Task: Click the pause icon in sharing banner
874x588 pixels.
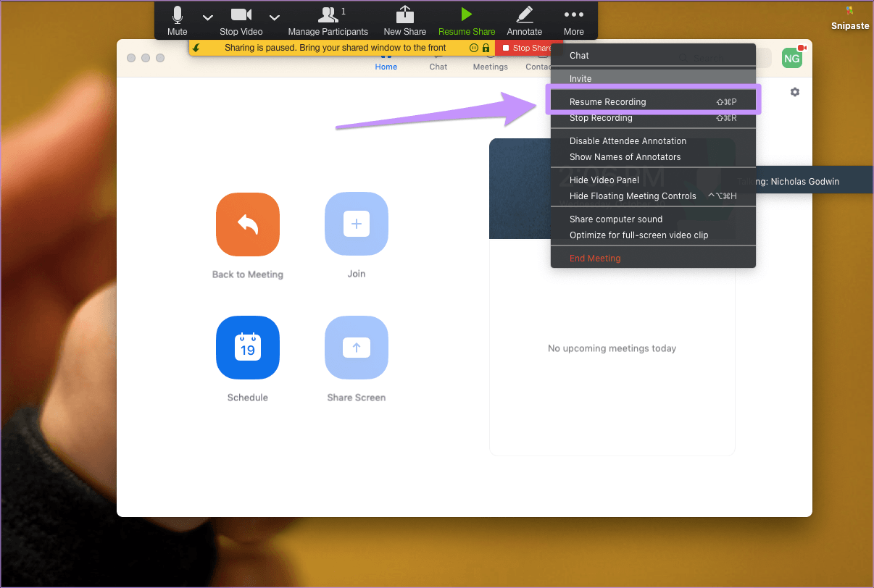Action: coord(473,48)
